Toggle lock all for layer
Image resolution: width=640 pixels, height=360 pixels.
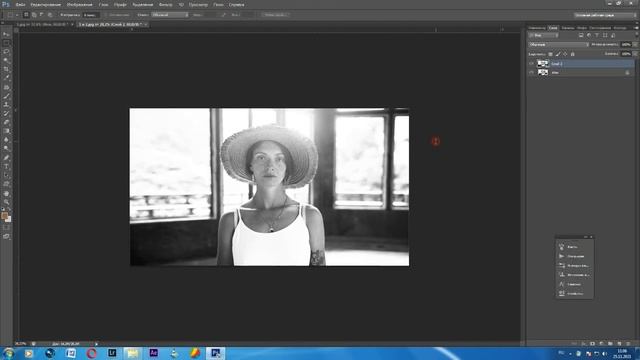point(573,54)
